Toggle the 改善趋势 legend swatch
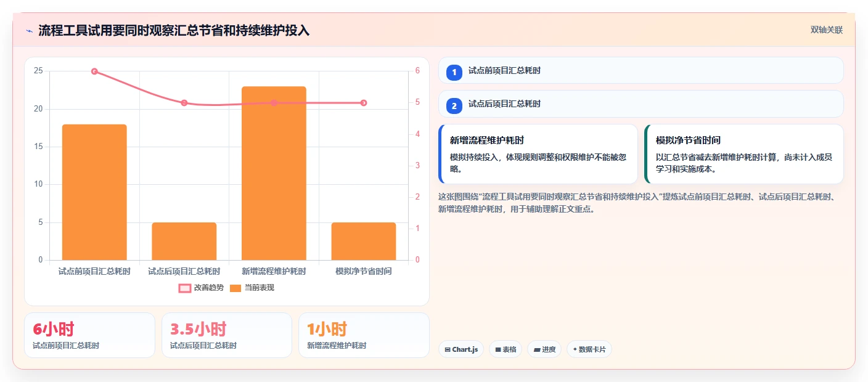The image size is (868, 382). pyautogui.click(x=185, y=288)
